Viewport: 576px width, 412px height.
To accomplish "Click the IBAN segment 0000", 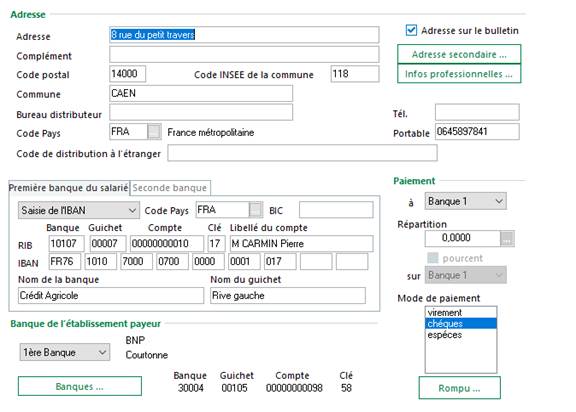I will pos(208,261).
